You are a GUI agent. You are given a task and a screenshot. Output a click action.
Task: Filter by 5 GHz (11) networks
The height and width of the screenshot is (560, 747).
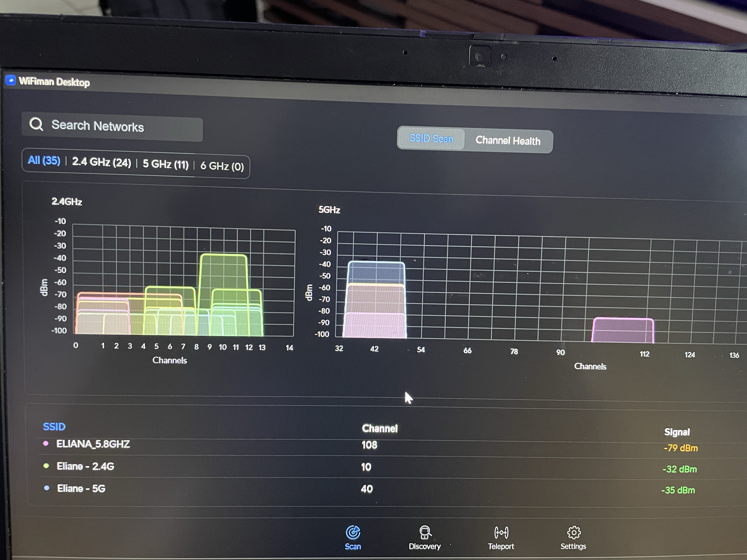point(165,164)
